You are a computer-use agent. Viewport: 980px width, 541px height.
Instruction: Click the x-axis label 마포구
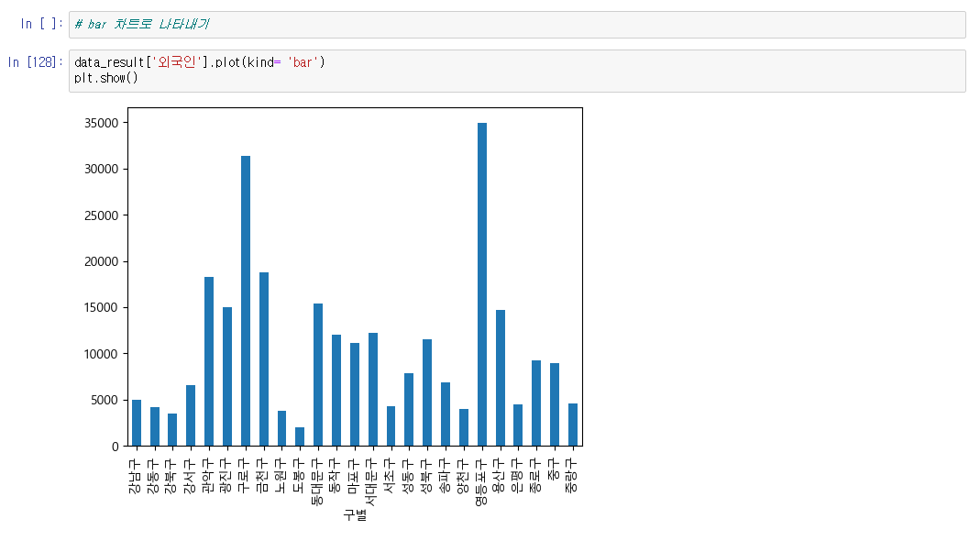(x=354, y=477)
